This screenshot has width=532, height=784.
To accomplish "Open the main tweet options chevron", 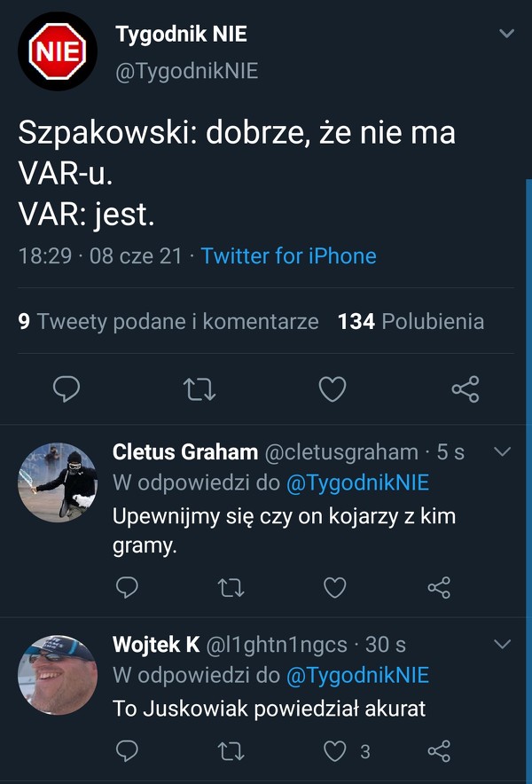I will click(506, 35).
